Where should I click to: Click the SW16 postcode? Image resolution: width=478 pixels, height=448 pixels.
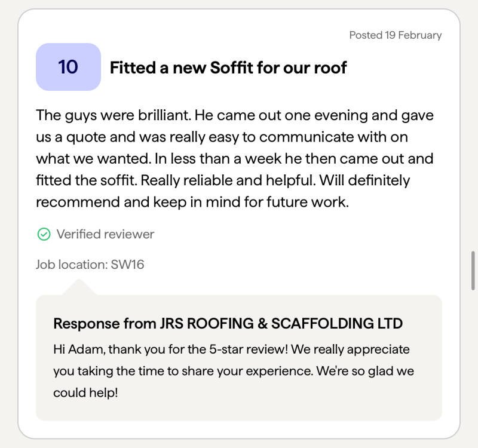point(128,264)
